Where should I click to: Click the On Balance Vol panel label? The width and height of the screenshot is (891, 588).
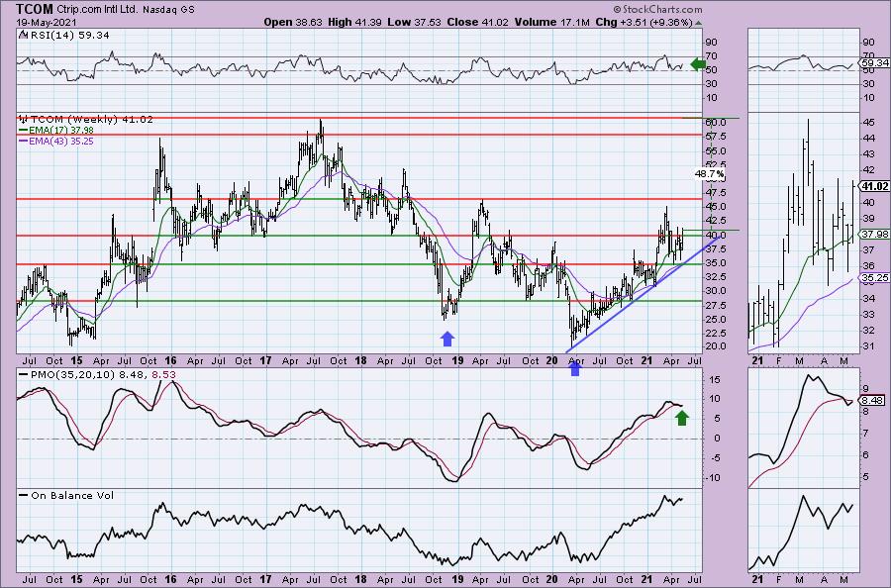(x=72, y=495)
